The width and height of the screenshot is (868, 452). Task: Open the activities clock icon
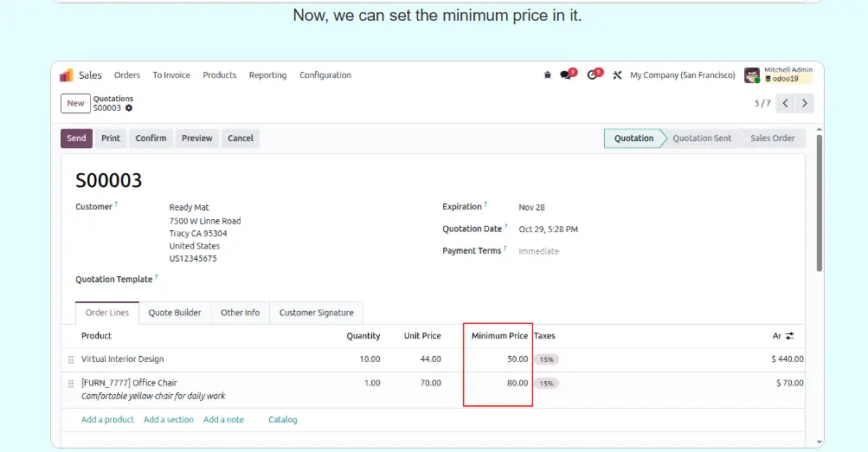(593, 75)
